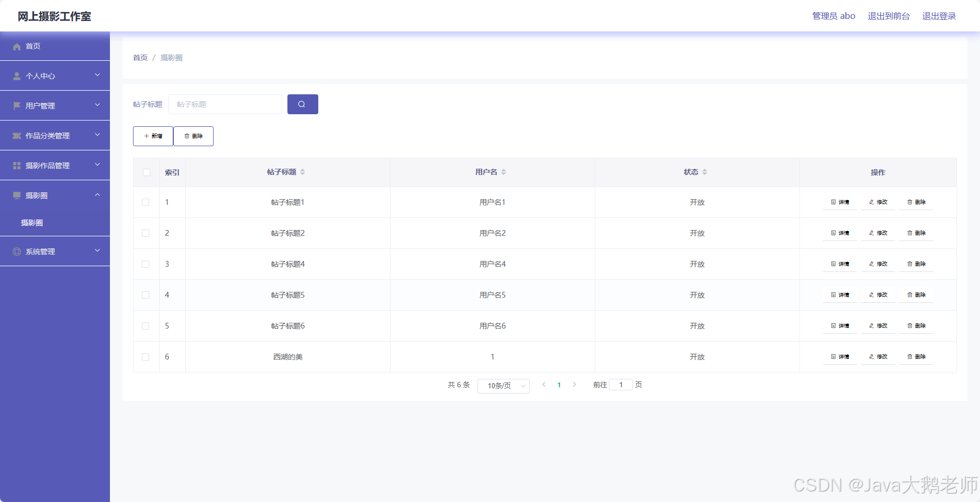Edit row 帖子标题4 with 修改
980x502 pixels.
point(878,264)
